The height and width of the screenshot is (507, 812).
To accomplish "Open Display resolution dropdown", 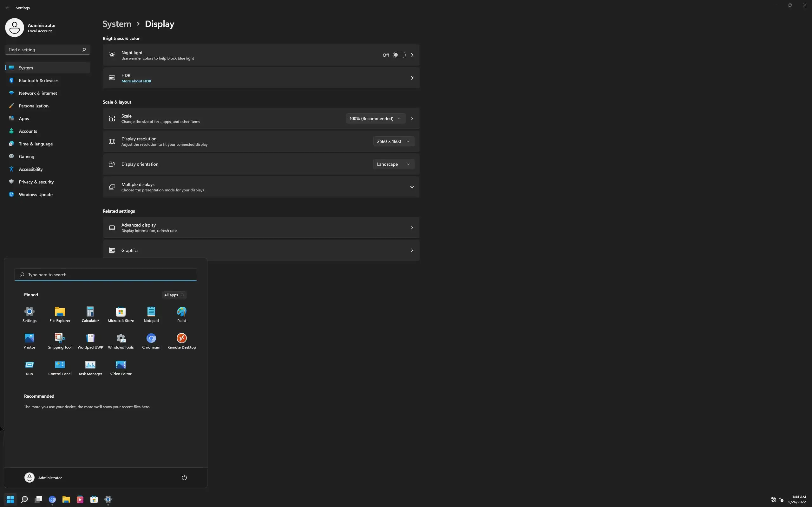I will [x=393, y=141].
